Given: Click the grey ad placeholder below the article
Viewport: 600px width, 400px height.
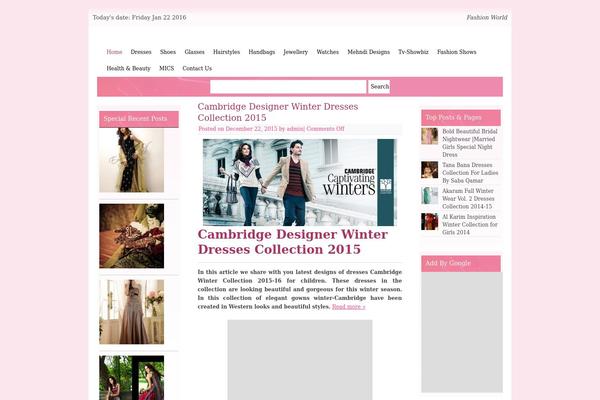Looking at the screenshot, I should click(300, 360).
